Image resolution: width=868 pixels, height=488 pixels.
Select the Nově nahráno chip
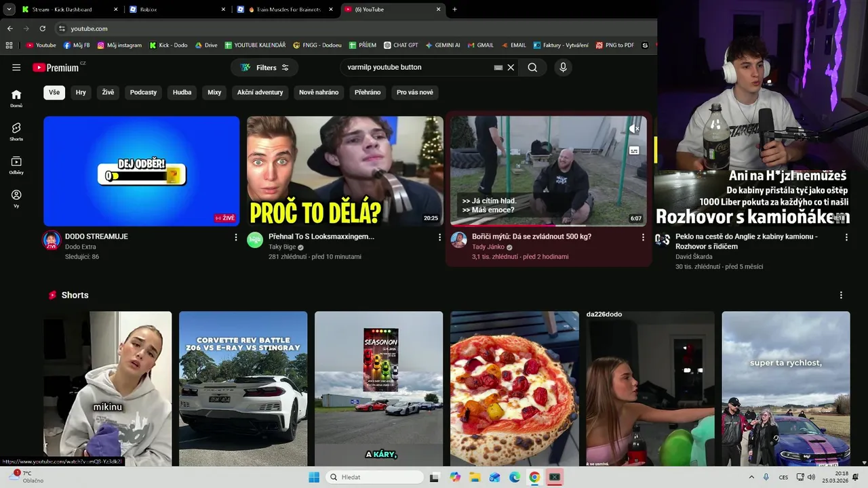(x=319, y=92)
